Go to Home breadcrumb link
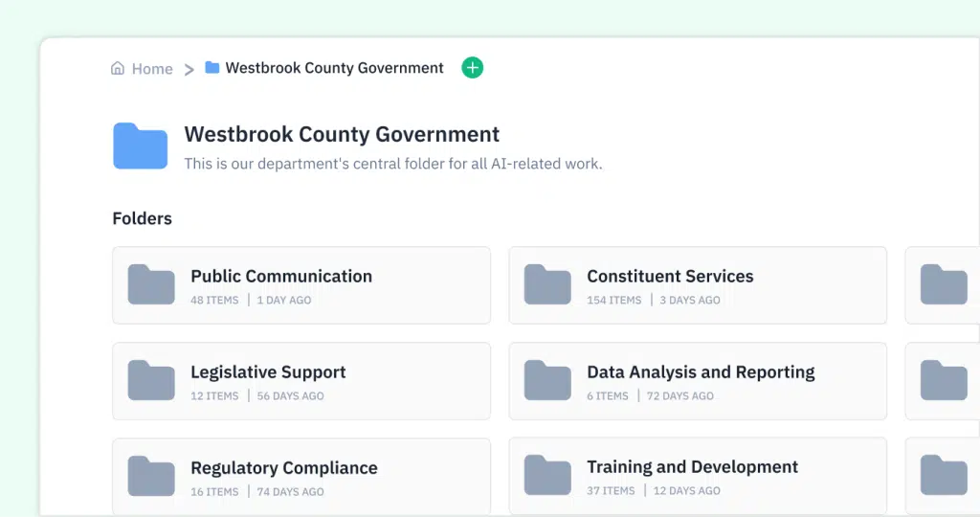Image resolution: width=980 pixels, height=517 pixels. coord(151,69)
